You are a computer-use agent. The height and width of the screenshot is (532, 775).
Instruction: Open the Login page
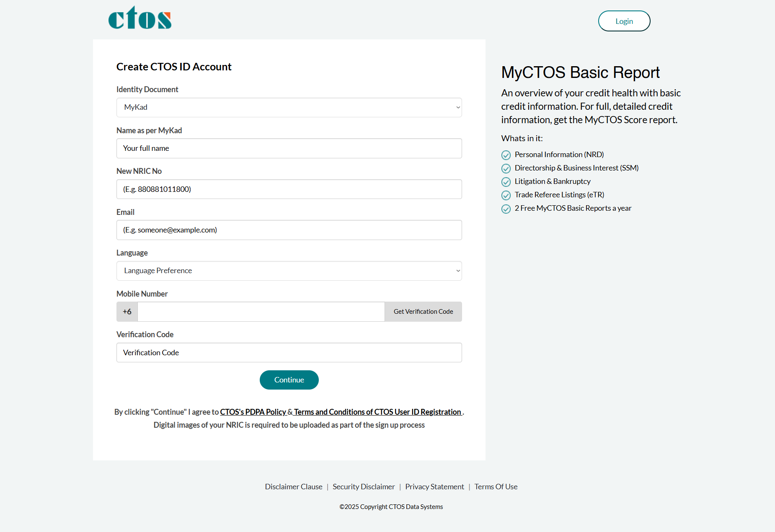click(x=624, y=21)
